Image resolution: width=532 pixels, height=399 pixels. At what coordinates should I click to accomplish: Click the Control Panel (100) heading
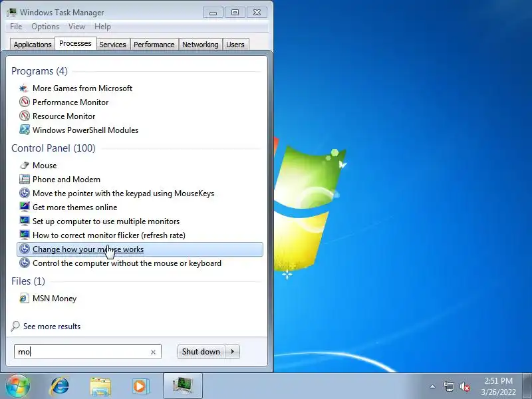53,148
